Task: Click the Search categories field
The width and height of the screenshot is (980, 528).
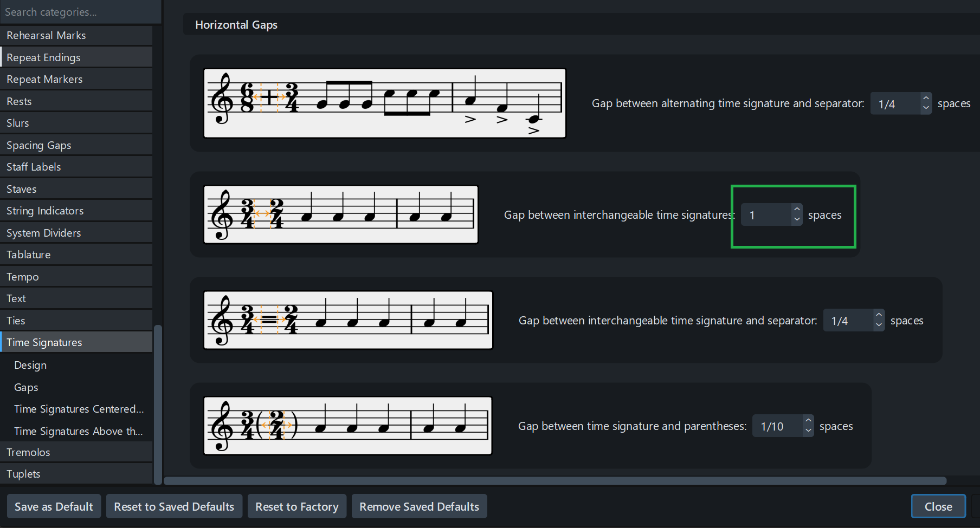Action: click(80, 12)
